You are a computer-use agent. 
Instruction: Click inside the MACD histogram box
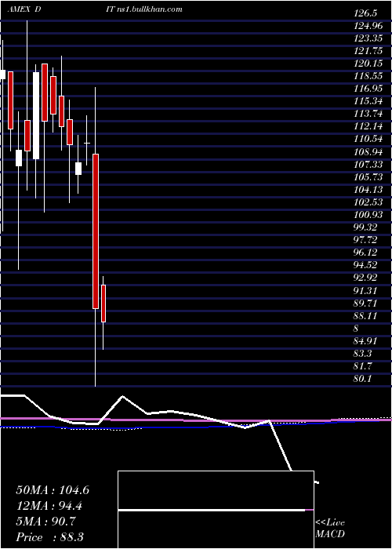pyautogui.click(x=216, y=510)
